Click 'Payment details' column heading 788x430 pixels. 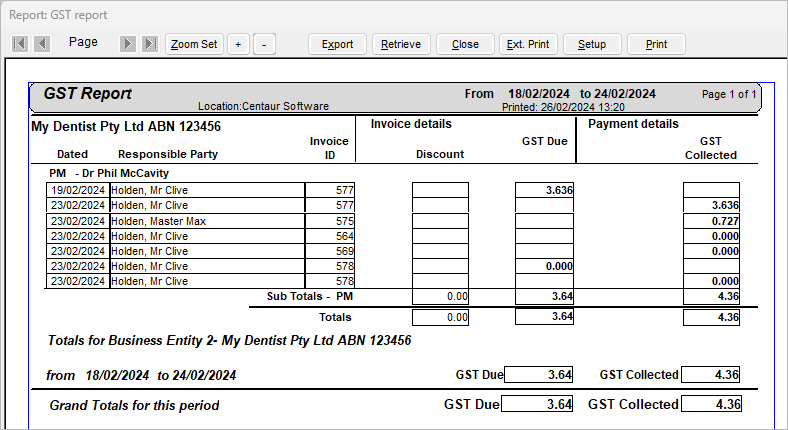[x=633, y=124]
